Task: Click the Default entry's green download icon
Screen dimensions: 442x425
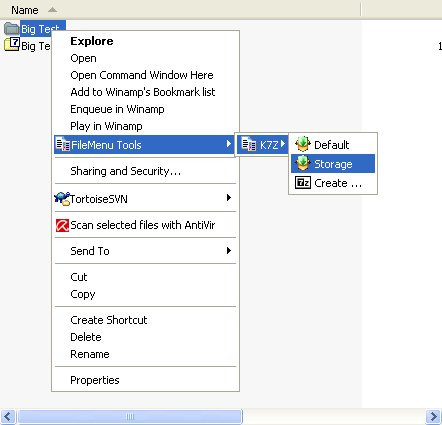Action: click(x=303, y=144)
